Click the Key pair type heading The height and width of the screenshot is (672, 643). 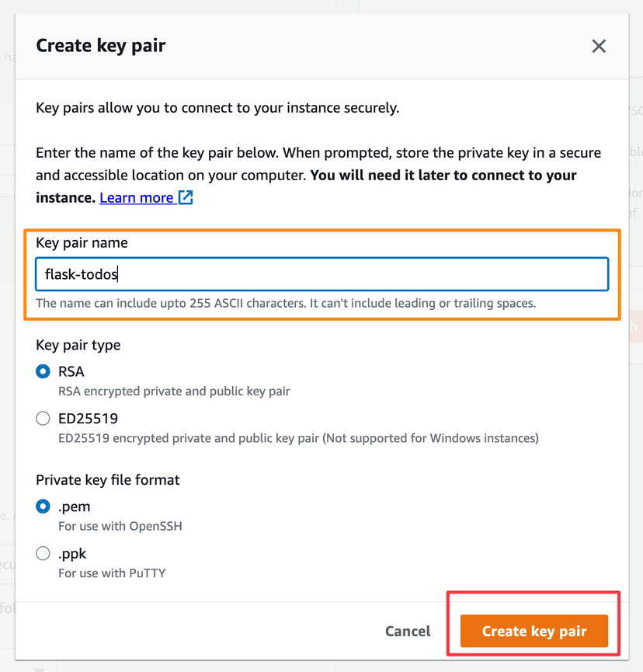point(78,345)
